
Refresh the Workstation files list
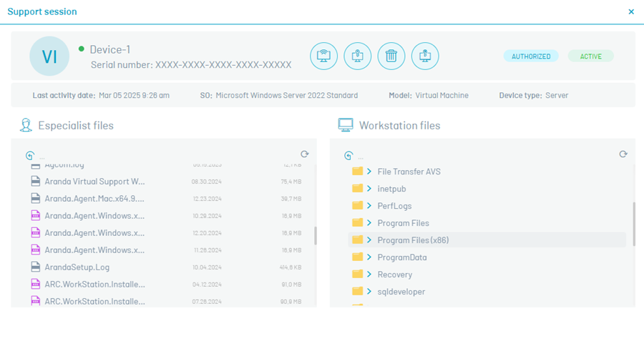pyautogui.click(x=623, y=154)
